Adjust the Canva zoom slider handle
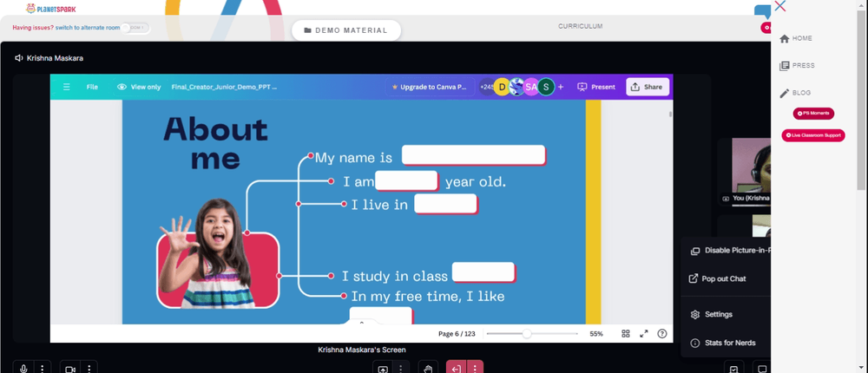 pyautogui.click(x=527, y=334)
